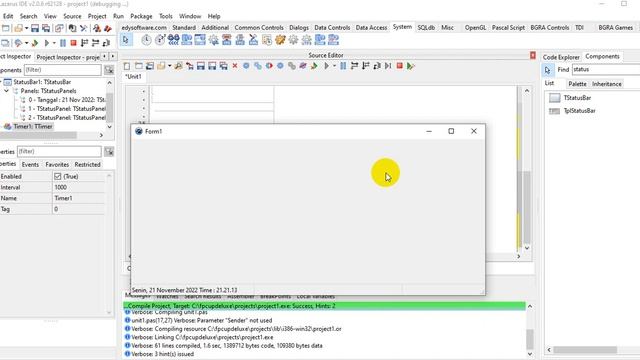Screen dimensions: 640x360
Task: Select the TIdleTimer component icon
Action: click(160, 40)
